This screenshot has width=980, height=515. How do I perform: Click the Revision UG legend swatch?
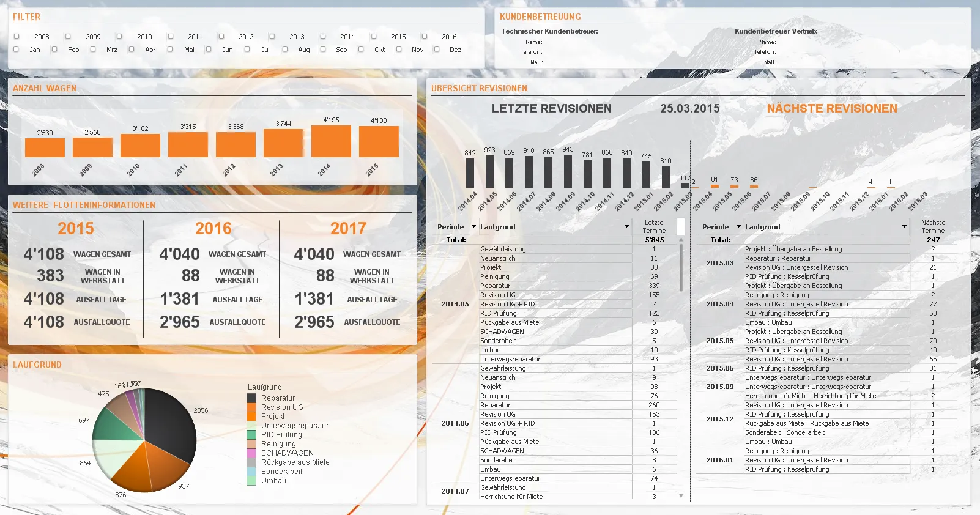coord(251,407)
